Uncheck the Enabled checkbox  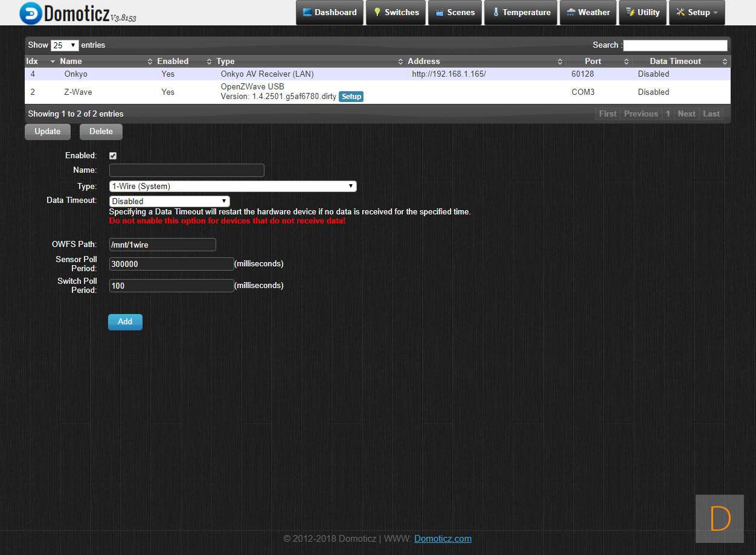coord(113,156)
